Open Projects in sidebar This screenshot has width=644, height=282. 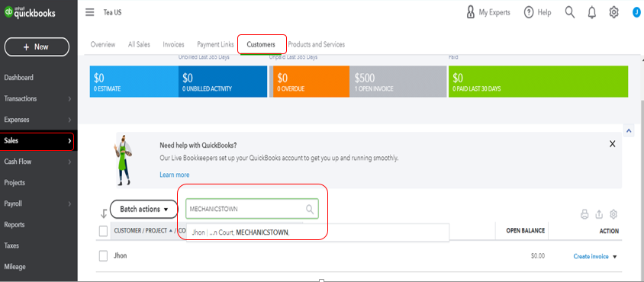pyautogui.click(x=14, y=183)
